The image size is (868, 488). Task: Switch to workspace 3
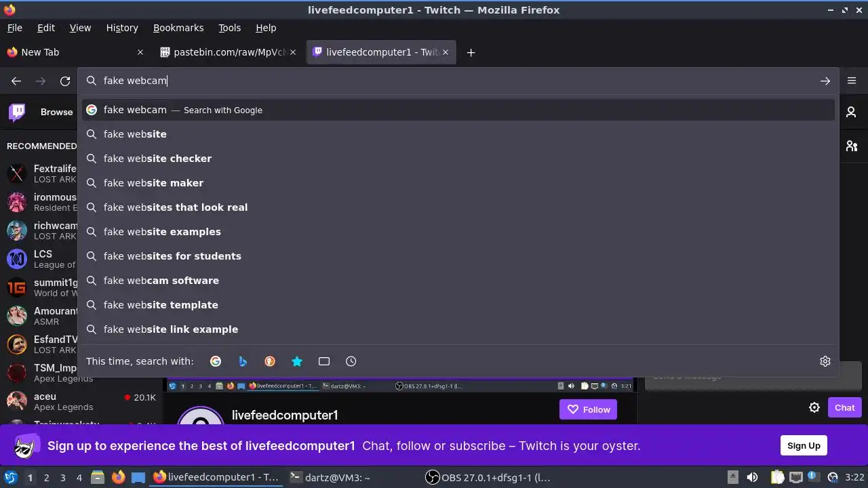pyautogui.click(x=62, y=477)
